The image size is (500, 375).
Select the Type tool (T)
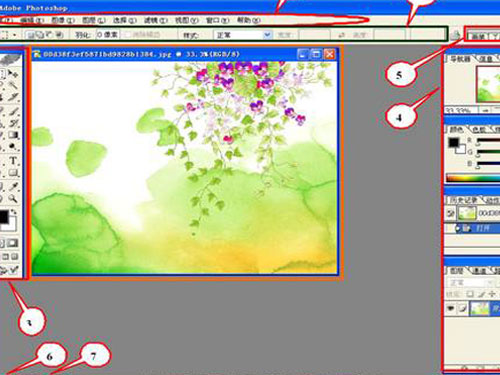(x=13, y=160)
